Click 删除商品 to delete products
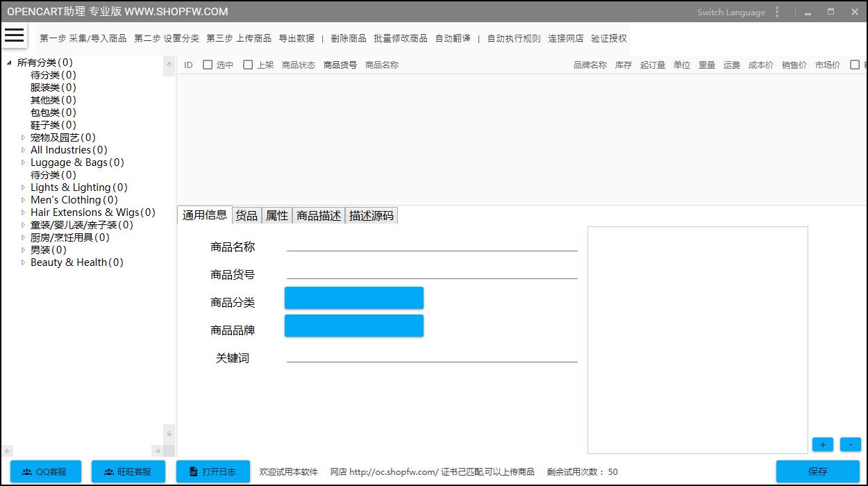This screenshot has height=486, width=868. (351, 39)
